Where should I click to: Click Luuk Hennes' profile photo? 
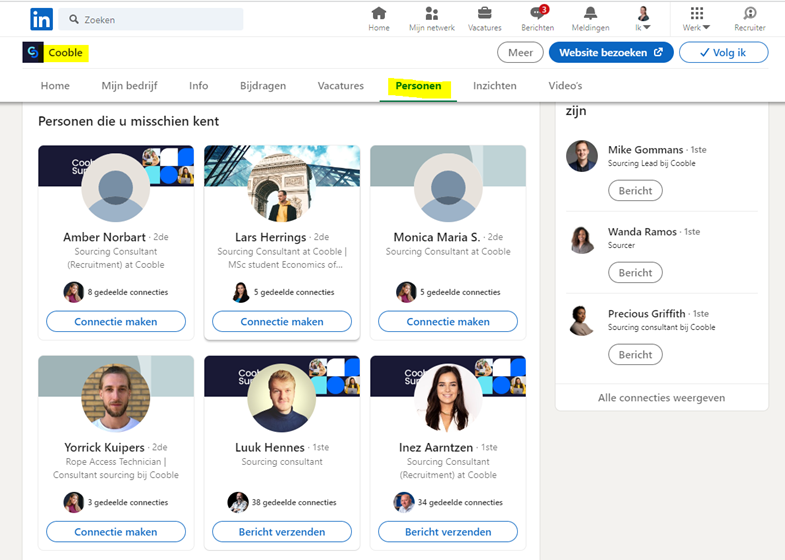click(x=282, y=398)
